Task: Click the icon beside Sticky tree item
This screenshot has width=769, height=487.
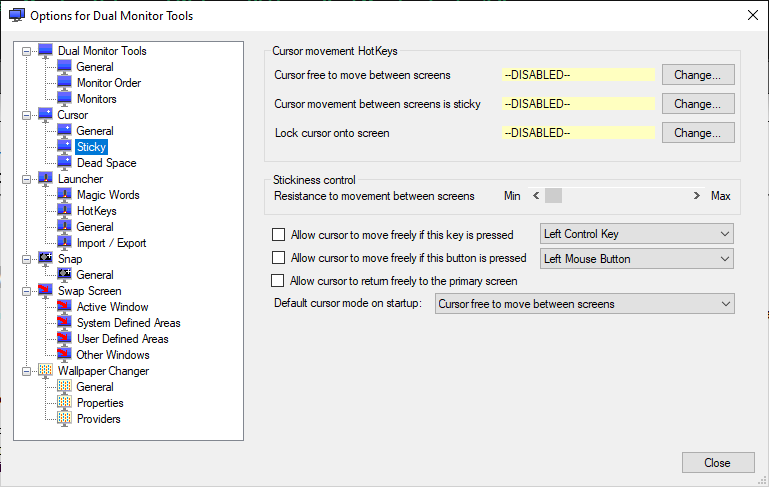Action: pyautogui.click(x=64, y=147)
